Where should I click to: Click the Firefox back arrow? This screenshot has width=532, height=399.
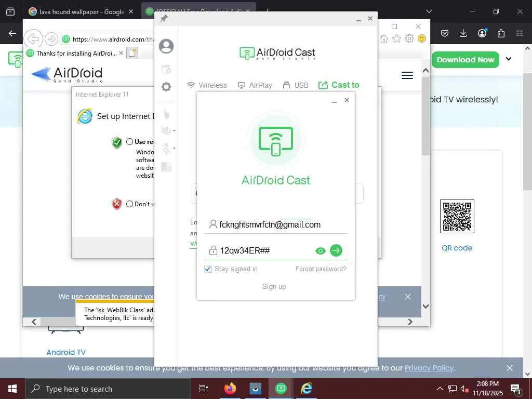[12, 33]
